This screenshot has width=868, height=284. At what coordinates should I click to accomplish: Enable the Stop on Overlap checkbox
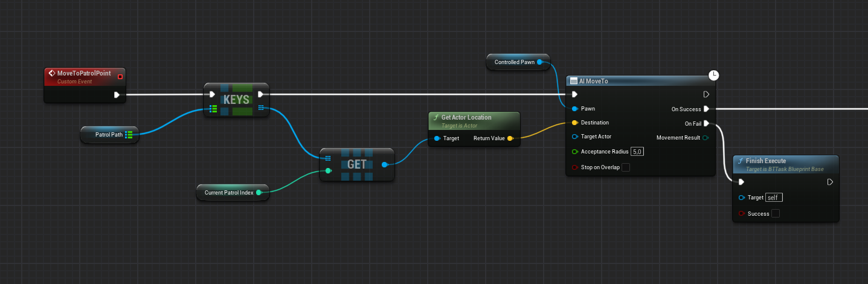tap(626, 167)
